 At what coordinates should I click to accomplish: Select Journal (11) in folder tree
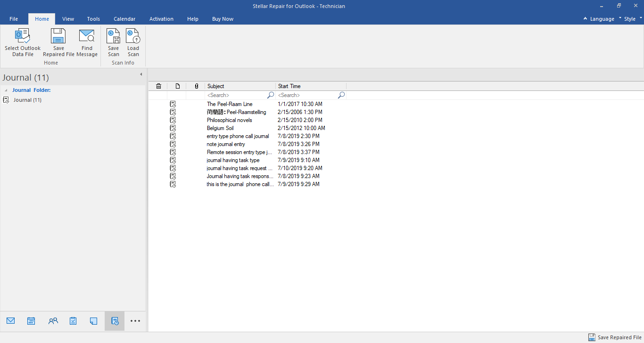pyautogui.click(x=27, y=100)
